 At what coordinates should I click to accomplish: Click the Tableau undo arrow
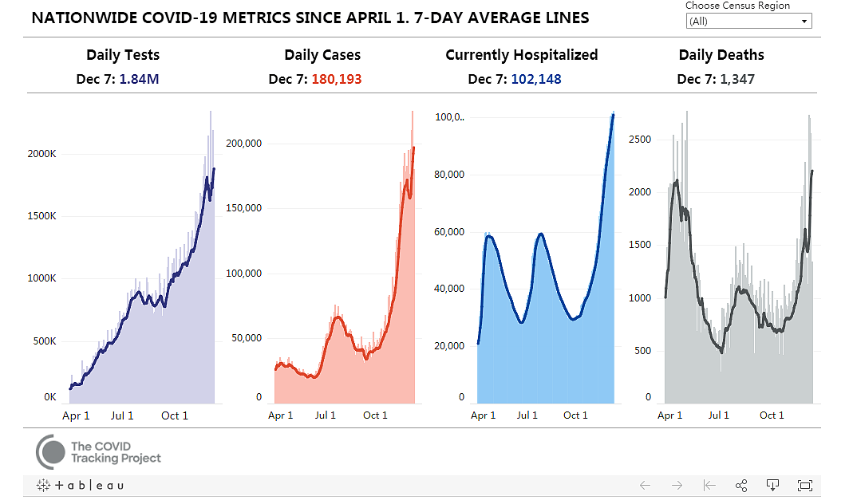[645, 485]
